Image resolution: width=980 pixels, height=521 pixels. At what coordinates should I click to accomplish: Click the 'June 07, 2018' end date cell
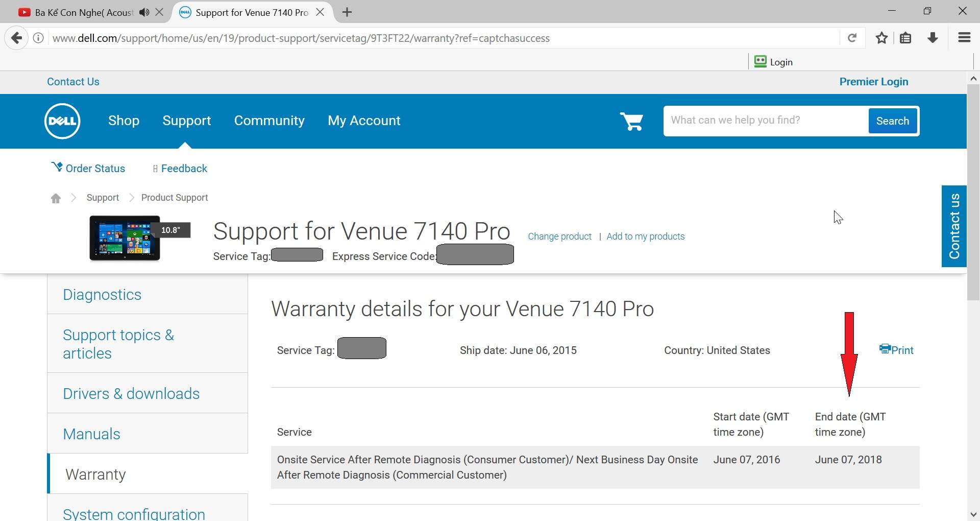(x=848, y=459)
